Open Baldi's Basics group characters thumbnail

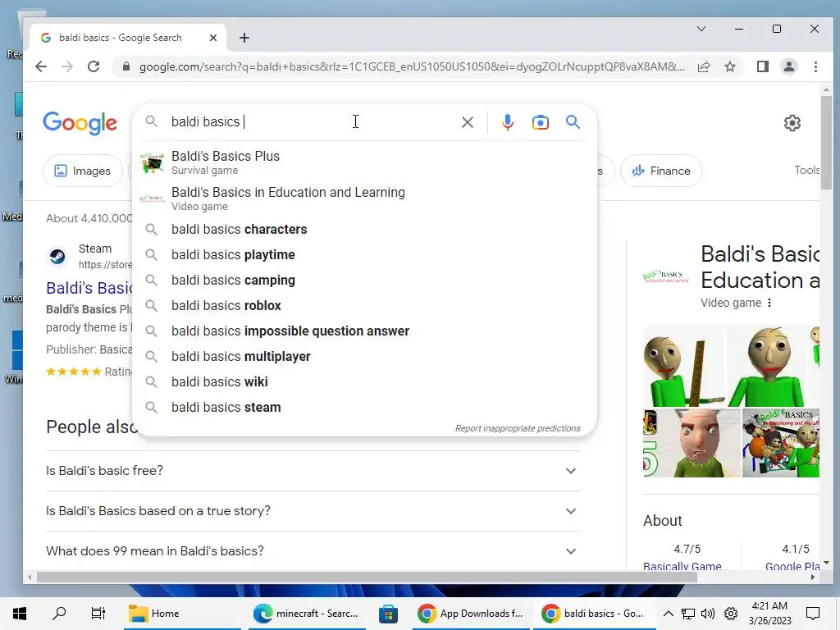[x=781, y=443]
